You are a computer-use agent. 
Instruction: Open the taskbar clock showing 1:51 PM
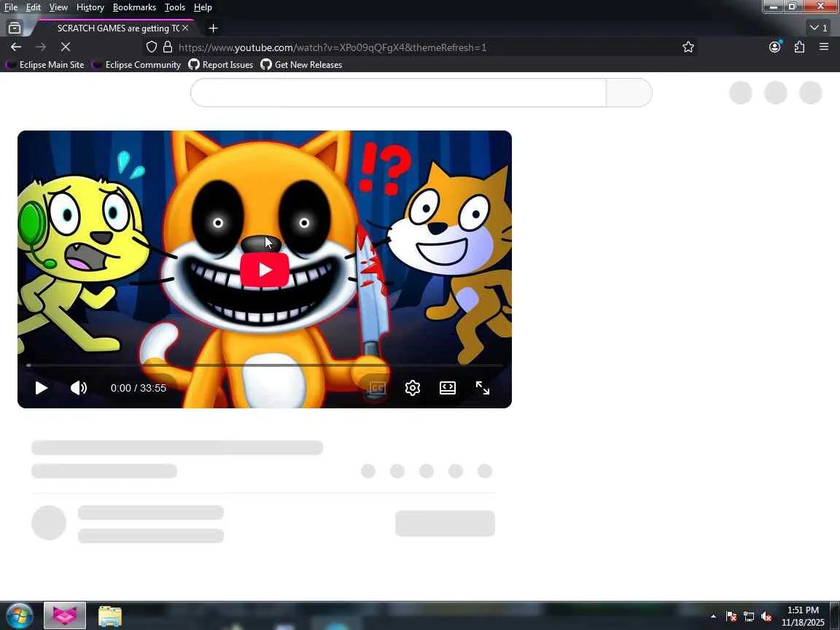[803, 616]
